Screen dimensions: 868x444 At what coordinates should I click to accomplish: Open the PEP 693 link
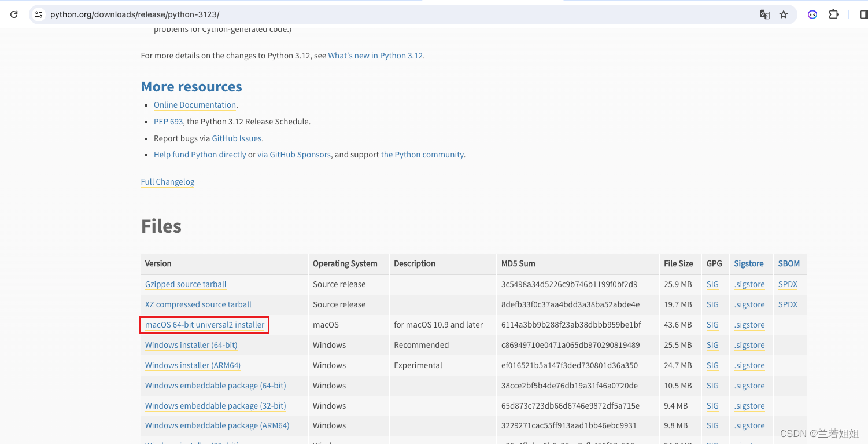[168, 122]
